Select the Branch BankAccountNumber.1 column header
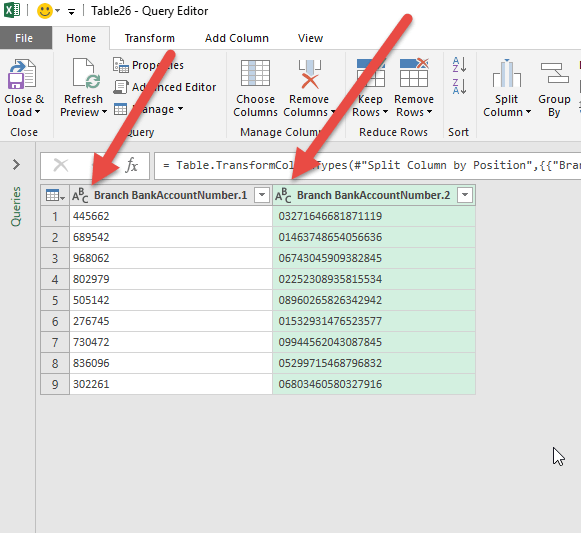Image resolution: width=581 pixels, height=533 pixels. coord(170,195)
